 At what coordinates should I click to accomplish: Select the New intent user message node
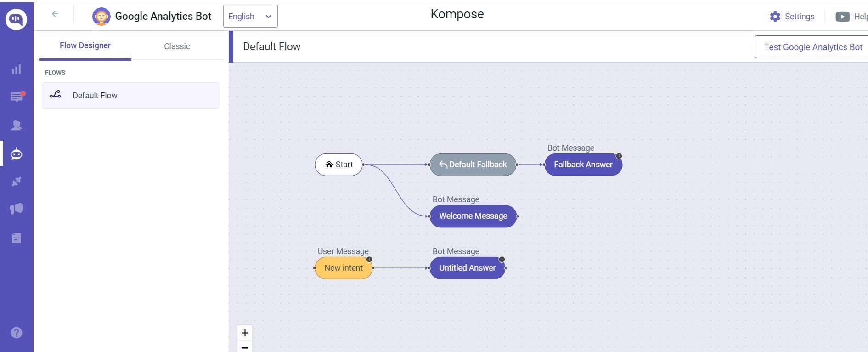click(x=344, y=268)
